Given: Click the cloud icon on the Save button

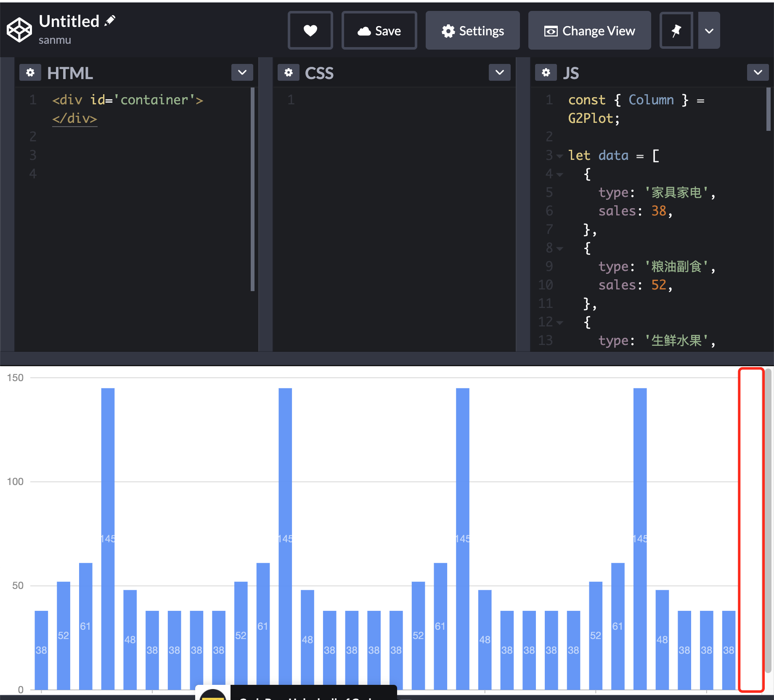Looking at the screenshot, I should 364,30.
